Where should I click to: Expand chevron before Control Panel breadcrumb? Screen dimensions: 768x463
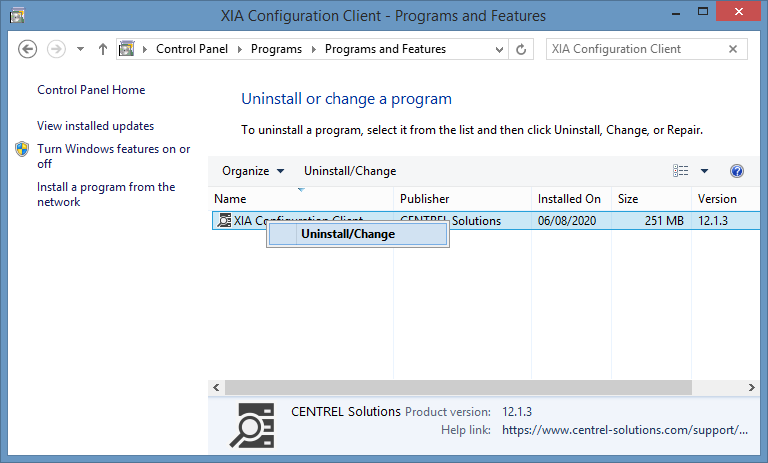pos(145,49)
